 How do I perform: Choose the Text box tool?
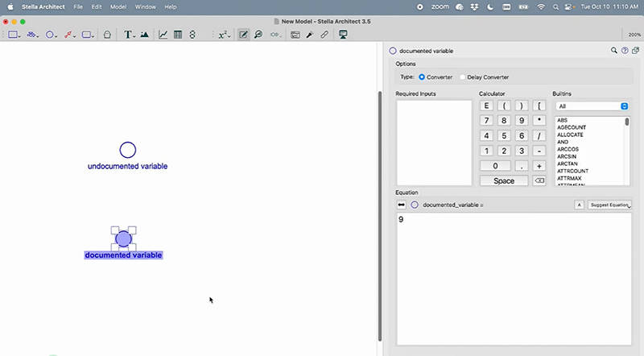tap(128, 35)
